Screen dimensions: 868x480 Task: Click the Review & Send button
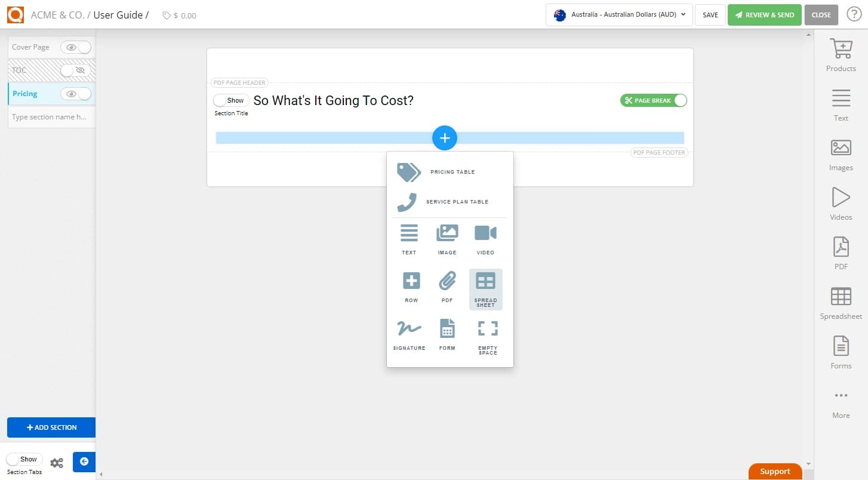pyautogui.click(x=765, y=14)
